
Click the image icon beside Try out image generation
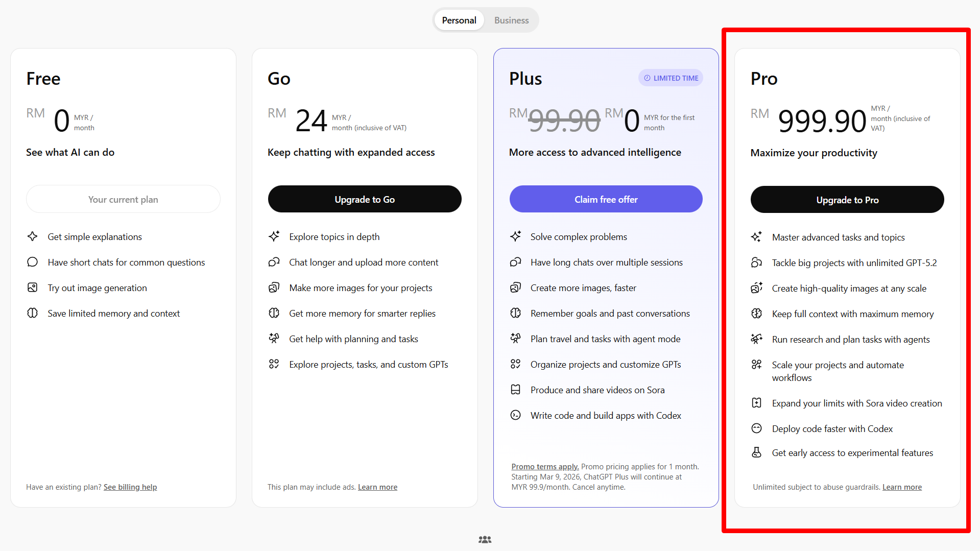tap(33, 288)
